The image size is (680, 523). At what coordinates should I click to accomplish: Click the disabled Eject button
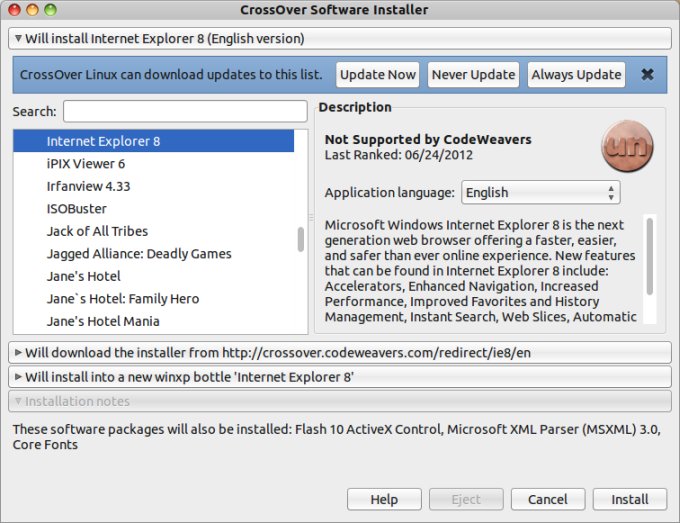(x=466, y=500)
